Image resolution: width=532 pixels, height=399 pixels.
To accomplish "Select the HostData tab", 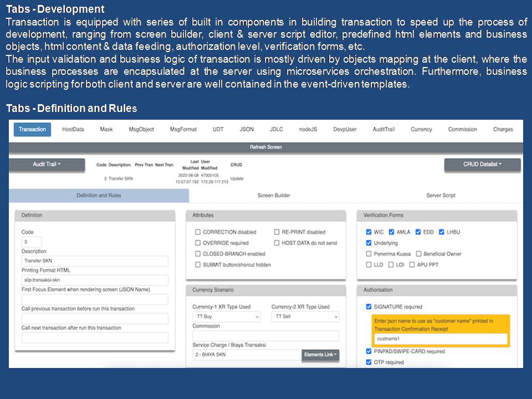I will point(73,129).
